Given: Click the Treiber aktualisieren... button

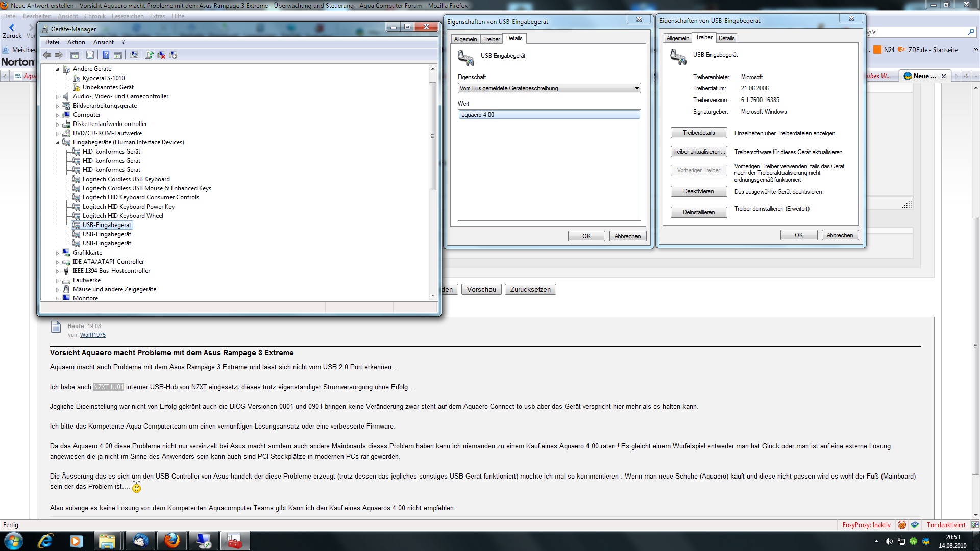Looking at the screenshot, I should [x=698, y=152].
